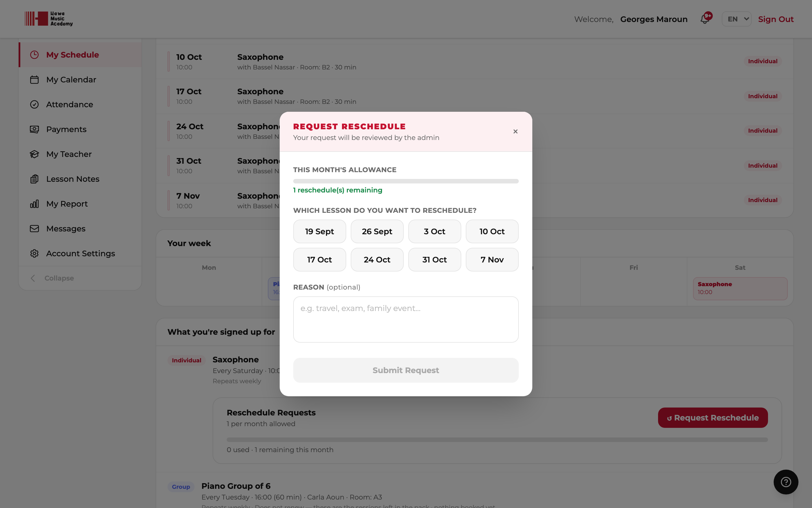Image resolution: width=812 pixels, height=508 pixels.
Task: Select the 17 Oct lesson option
Action: [x=319, y=260]
